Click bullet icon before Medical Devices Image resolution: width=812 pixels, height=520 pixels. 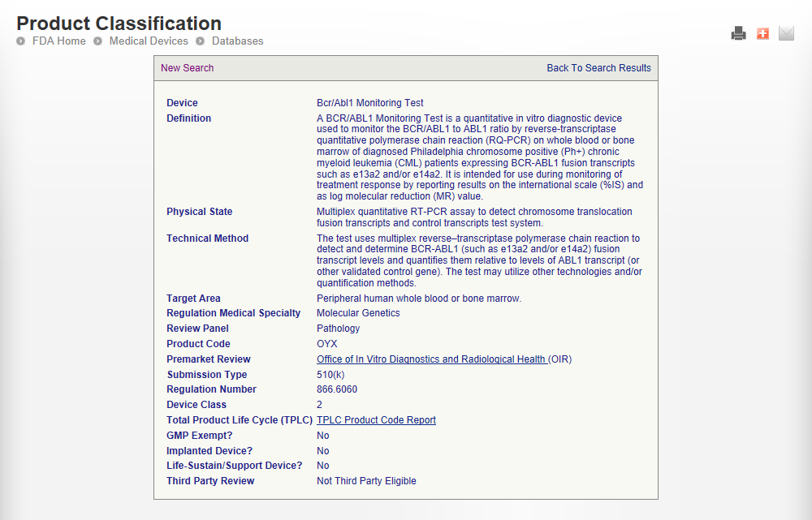pos(98,41)
